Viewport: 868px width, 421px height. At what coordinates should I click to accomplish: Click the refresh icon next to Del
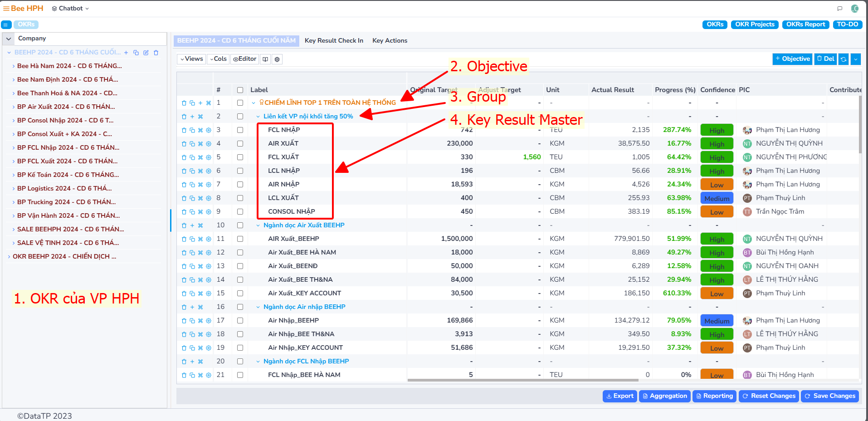tap(844, 59)
